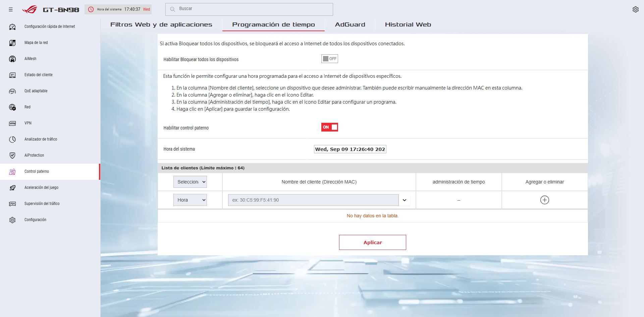Open the hamburger menu icon

[11, 9]
